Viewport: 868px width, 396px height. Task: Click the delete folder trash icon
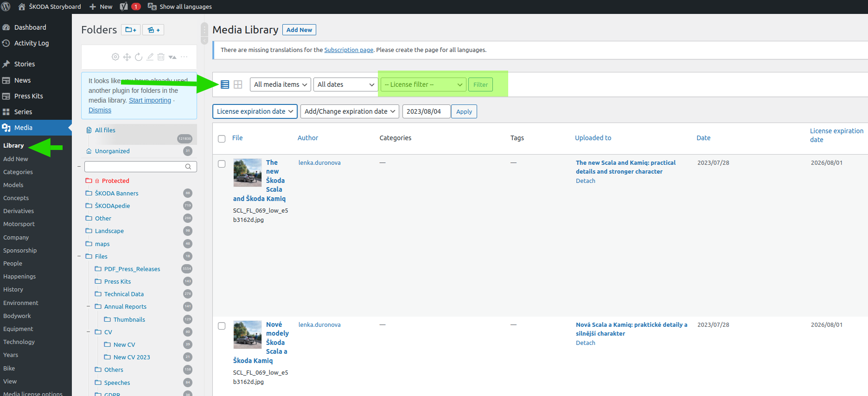click(161, 57)
